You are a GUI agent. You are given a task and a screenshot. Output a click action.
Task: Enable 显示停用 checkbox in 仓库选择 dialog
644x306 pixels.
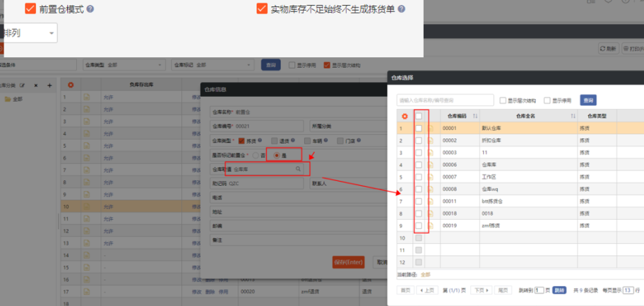[547, 100]
